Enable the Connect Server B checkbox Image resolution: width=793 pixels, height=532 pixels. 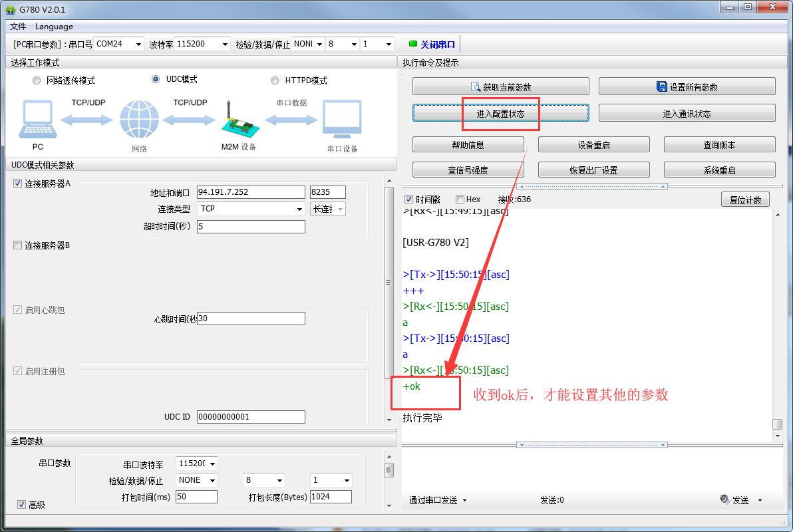click(x=18, y=245)
